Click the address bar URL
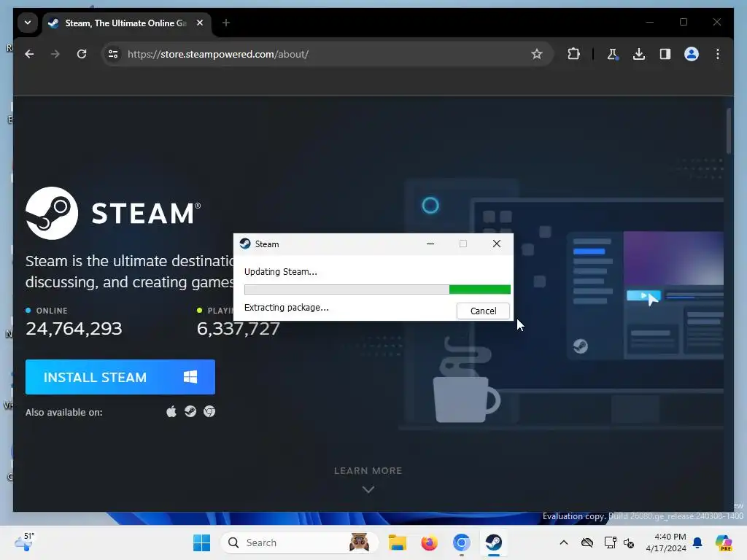The image size is (747, 560). coord(218,54)
